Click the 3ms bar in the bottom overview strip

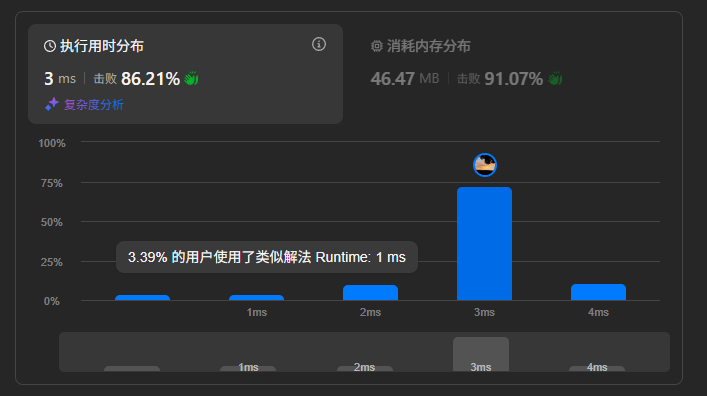pos(481,354)
